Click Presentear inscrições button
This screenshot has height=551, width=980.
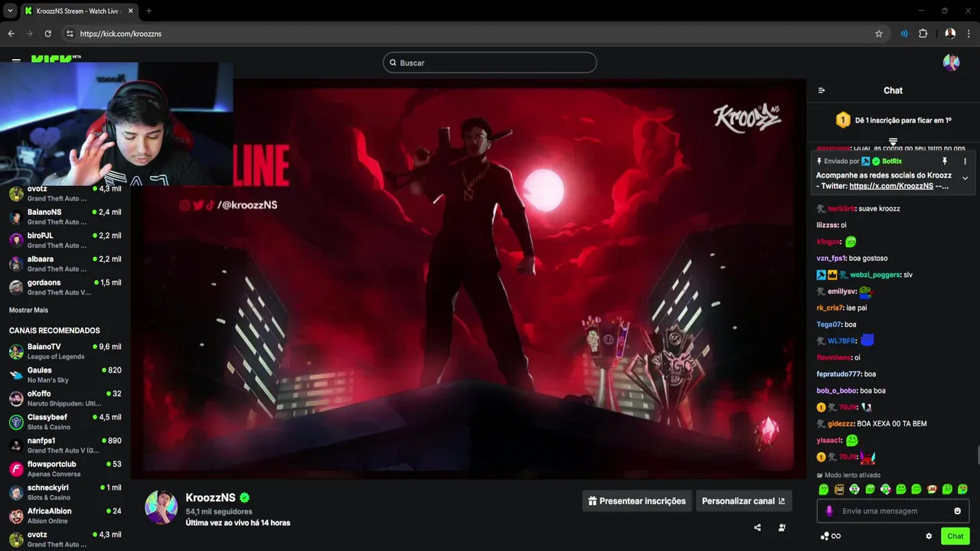[637, 501]
